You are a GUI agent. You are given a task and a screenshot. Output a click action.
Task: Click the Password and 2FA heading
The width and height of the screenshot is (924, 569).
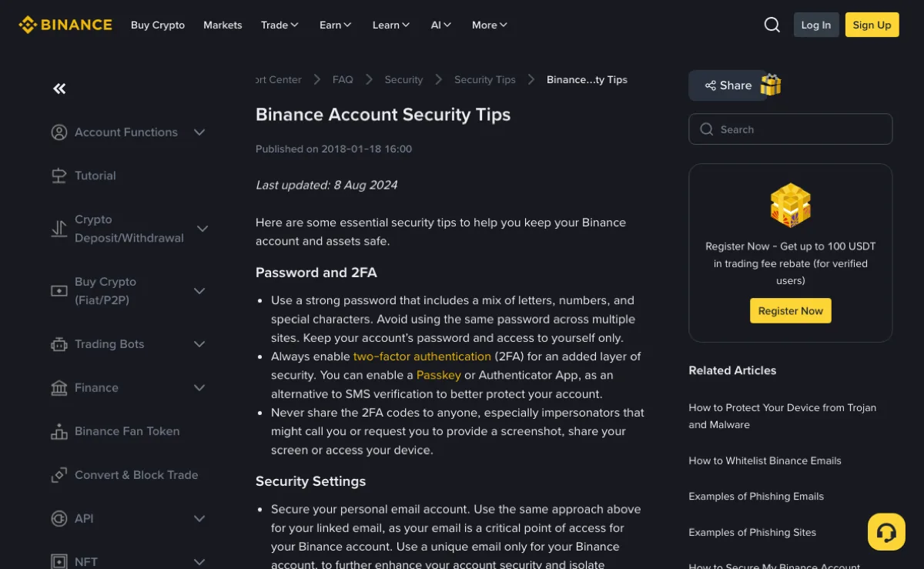(x=316, y=273)
